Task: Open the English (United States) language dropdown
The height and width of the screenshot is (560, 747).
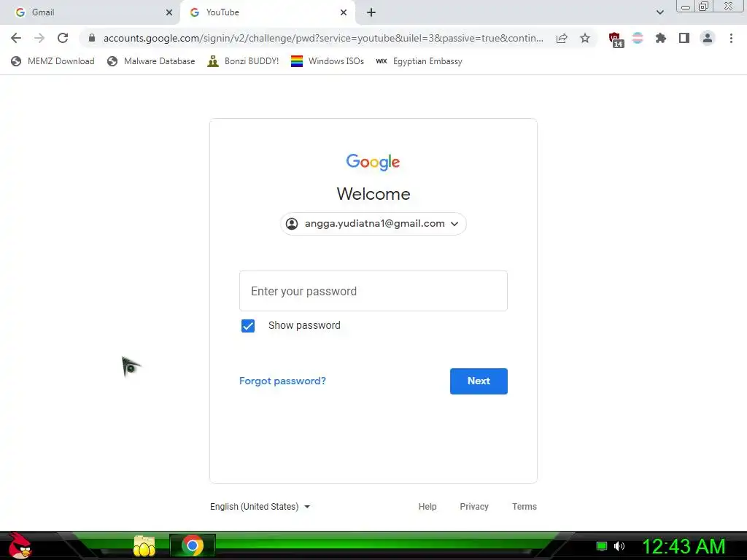Action: [260, 507]
